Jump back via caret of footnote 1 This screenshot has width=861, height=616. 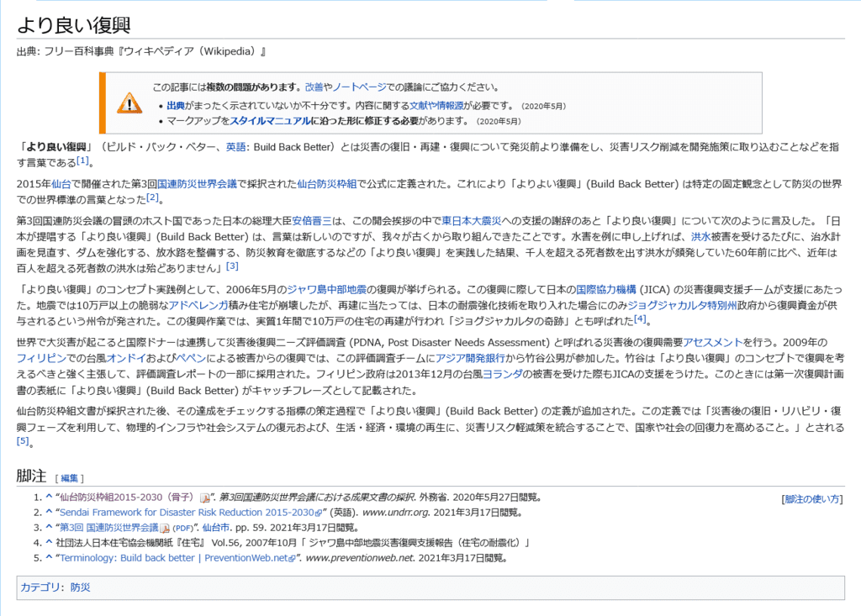[49, 498]
